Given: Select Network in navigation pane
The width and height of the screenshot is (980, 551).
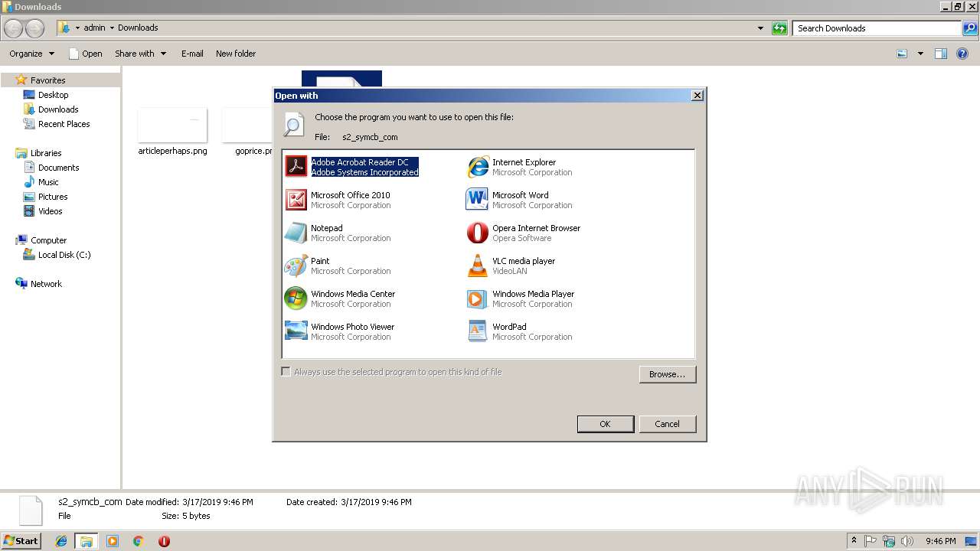Looking at the screenshot, I should point(46,284).
